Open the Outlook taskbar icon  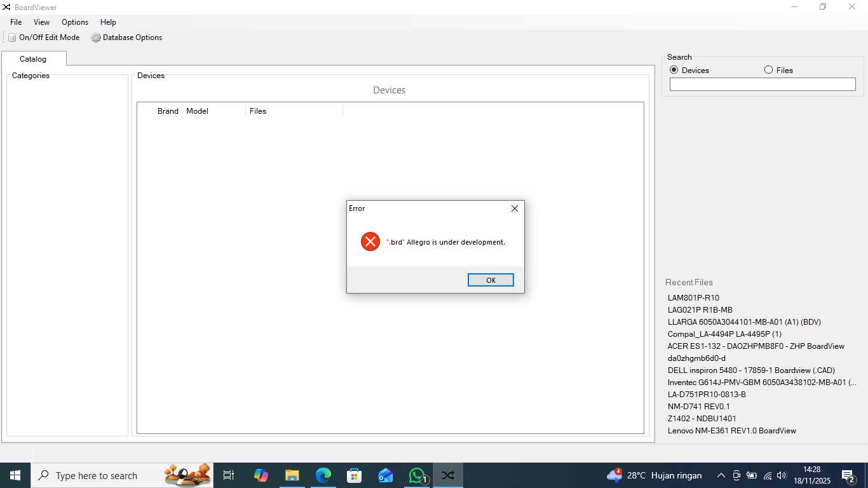click(386, 475)
